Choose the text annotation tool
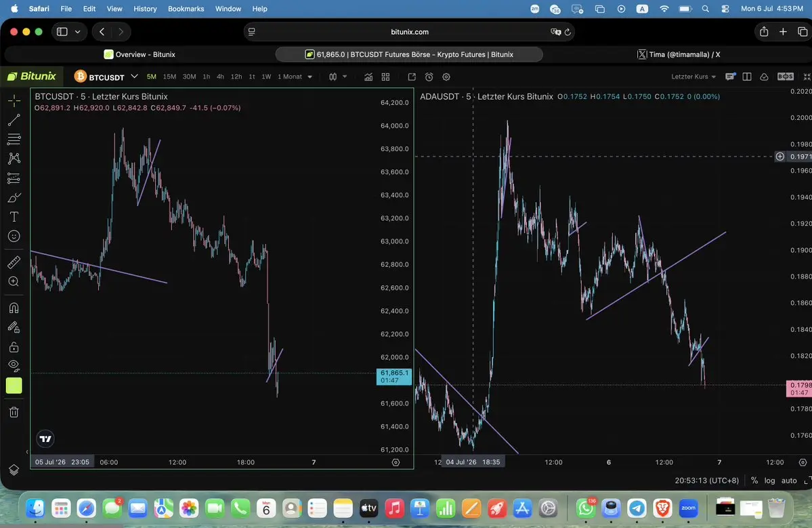 14,217
